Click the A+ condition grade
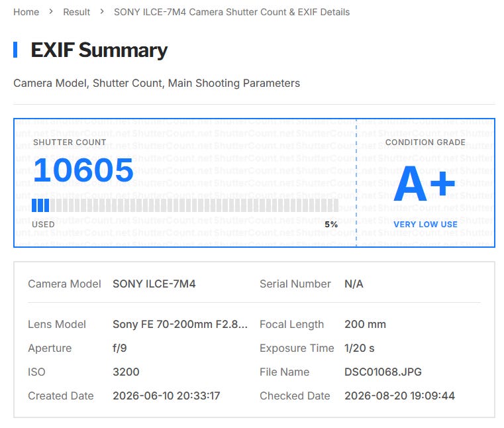The image size is (504, 428). pyautogui.click(x=425, y=184)
